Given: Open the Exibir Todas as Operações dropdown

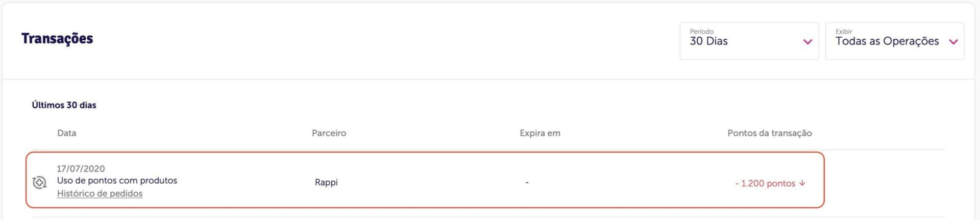Looking at the screenshot, I should point(894,41).
